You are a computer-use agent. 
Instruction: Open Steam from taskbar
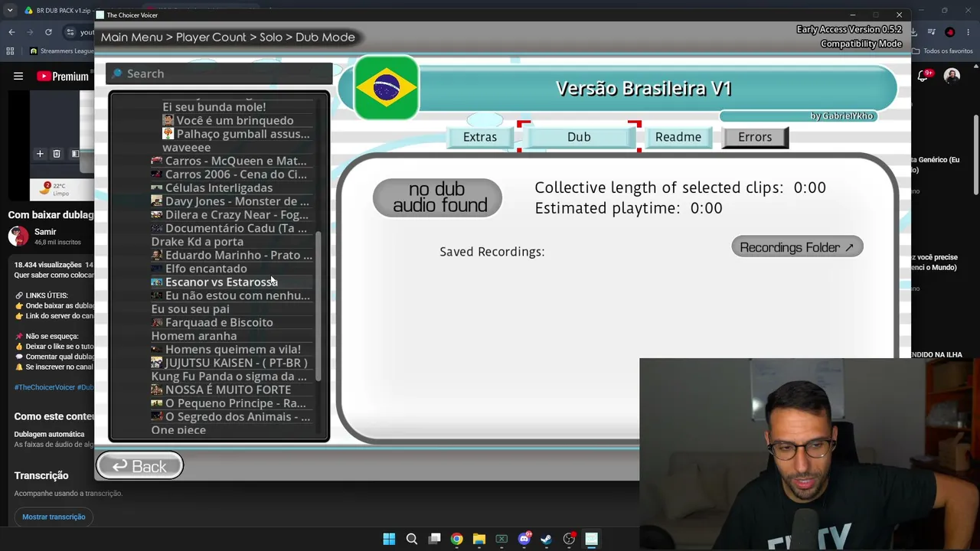546,540
